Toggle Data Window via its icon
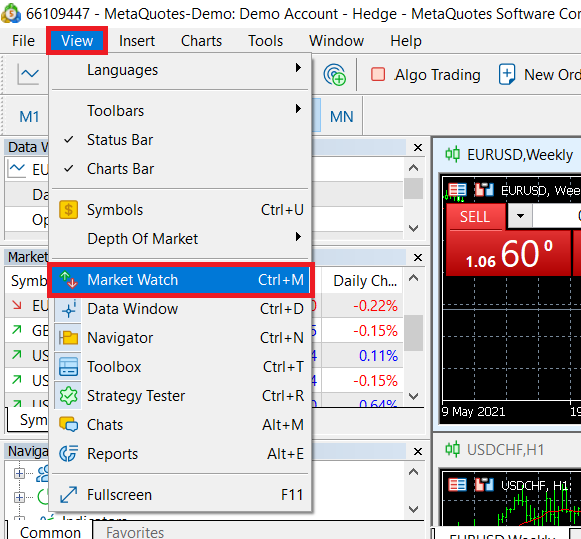 69,309
